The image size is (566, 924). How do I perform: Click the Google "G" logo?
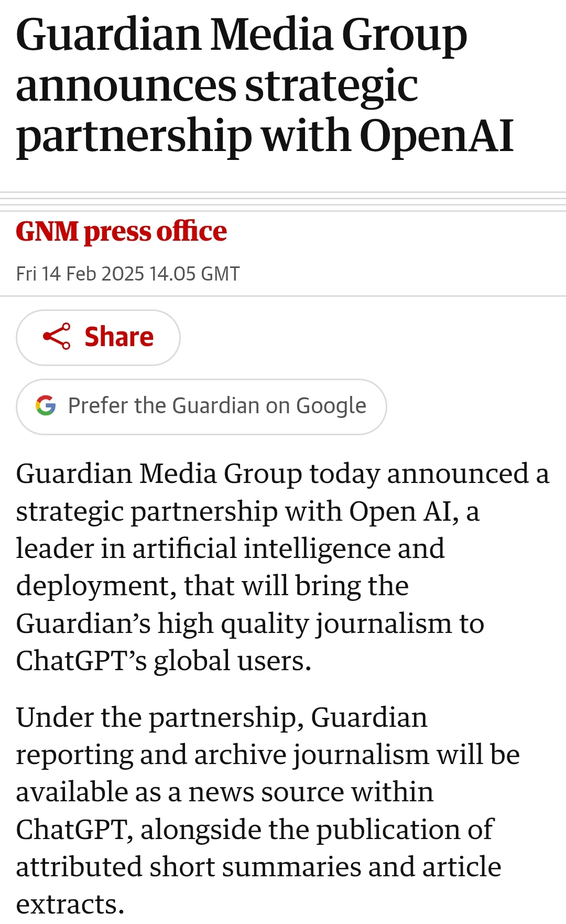click(x=46, y=406)
